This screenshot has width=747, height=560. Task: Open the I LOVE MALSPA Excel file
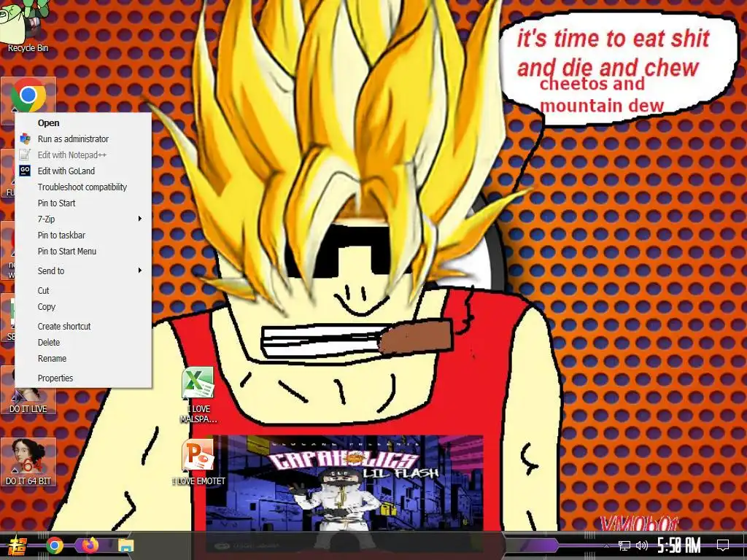(198, 394)
